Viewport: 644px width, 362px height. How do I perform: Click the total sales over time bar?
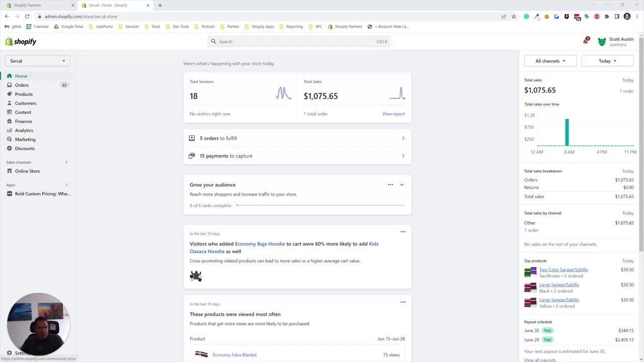tap(567, 132)
